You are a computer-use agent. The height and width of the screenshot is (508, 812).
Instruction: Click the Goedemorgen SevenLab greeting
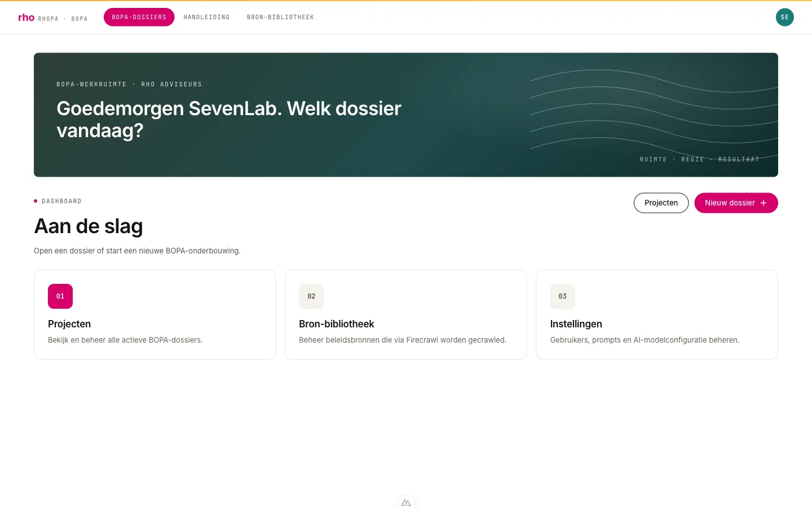coord(229,119)
